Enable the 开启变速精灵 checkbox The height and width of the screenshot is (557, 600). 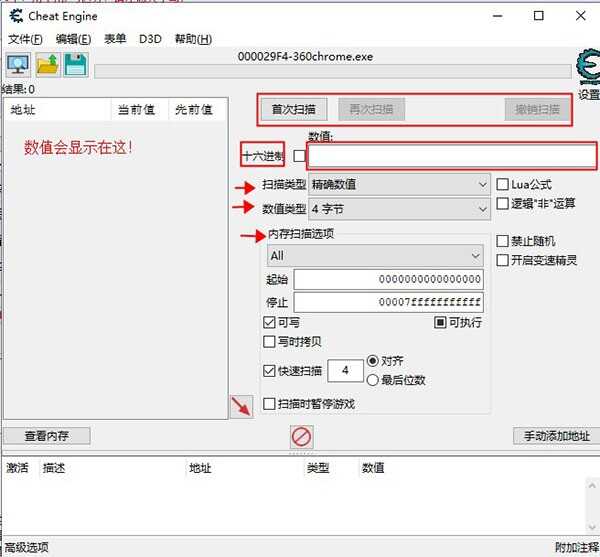(502, 261)
